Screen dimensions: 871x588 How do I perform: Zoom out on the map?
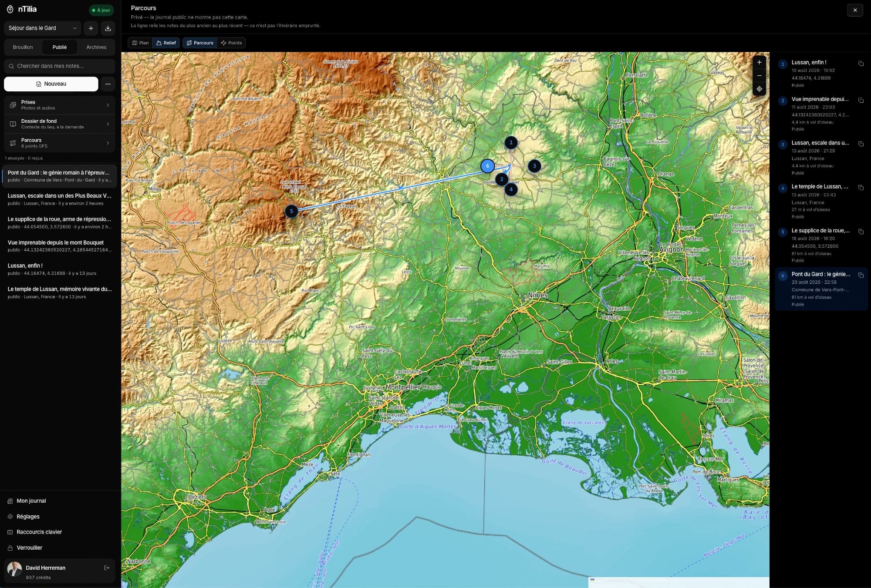(759, 76)
